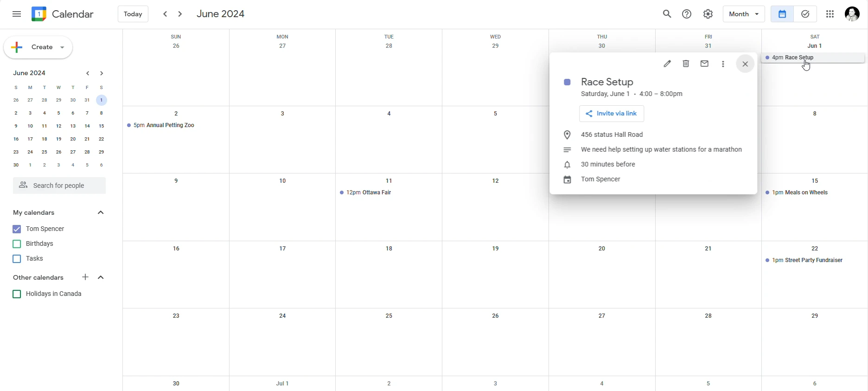Delete the Race Setup event

click(x=686, y=64)
